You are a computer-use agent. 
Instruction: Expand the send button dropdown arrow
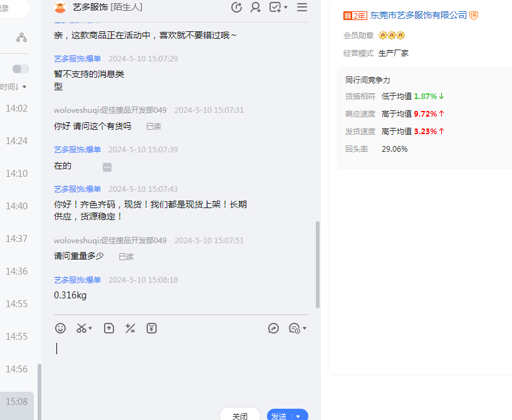(298, 416)
